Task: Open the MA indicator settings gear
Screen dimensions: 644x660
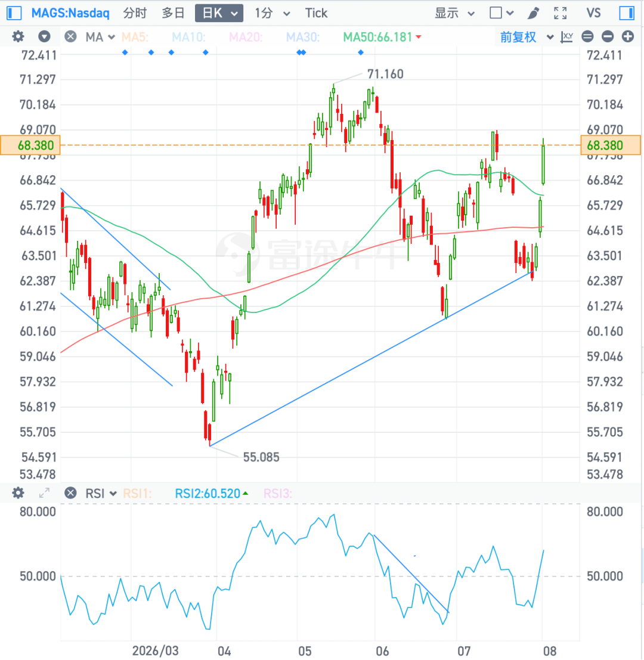Action: point(18,36)
